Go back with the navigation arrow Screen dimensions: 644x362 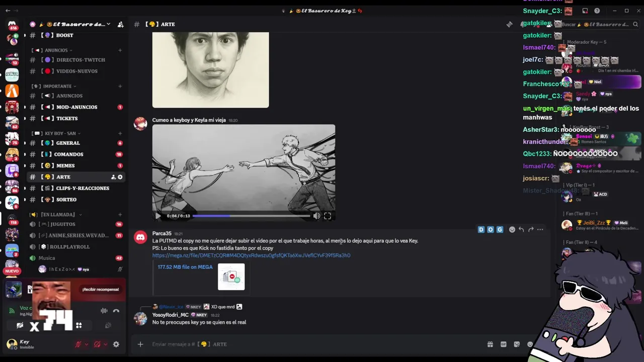(8, 11)
